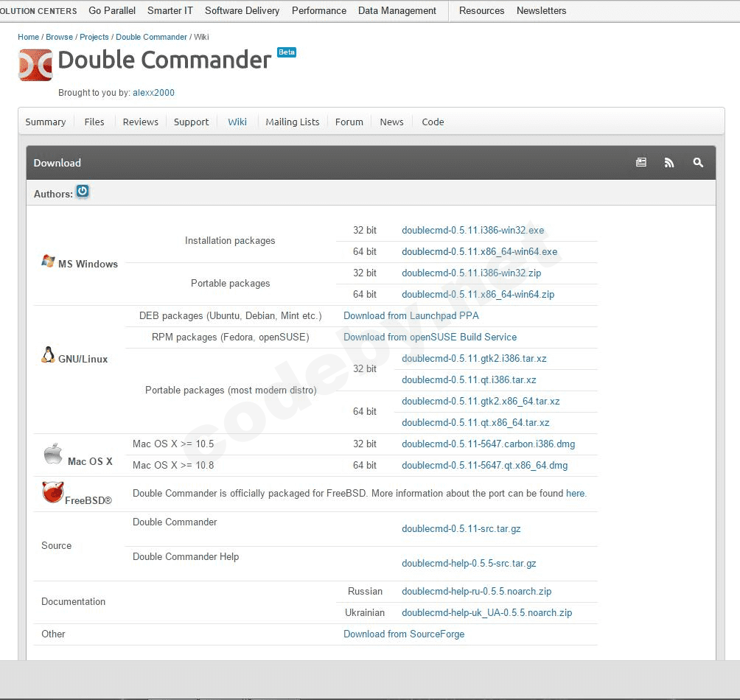This screenshot has width=740, height=700.
Task: Click the Projects breadcrumb link
Action: [94, 37]
